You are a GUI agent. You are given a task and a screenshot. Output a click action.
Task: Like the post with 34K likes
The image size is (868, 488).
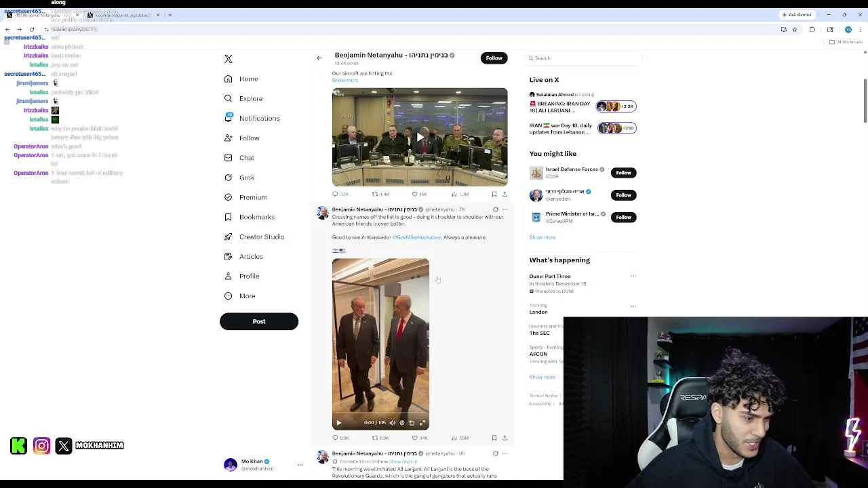pos(420,438)
